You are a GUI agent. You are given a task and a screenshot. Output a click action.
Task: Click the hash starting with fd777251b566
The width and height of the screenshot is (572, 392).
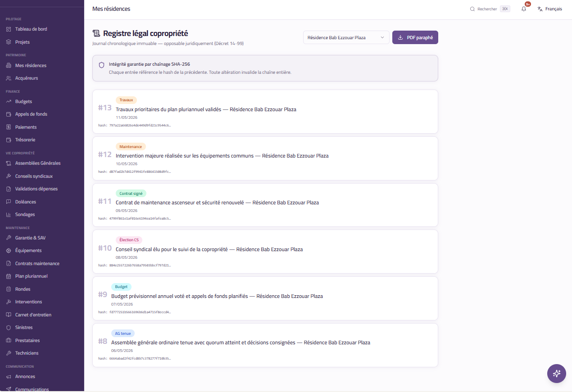click(140, 312)
